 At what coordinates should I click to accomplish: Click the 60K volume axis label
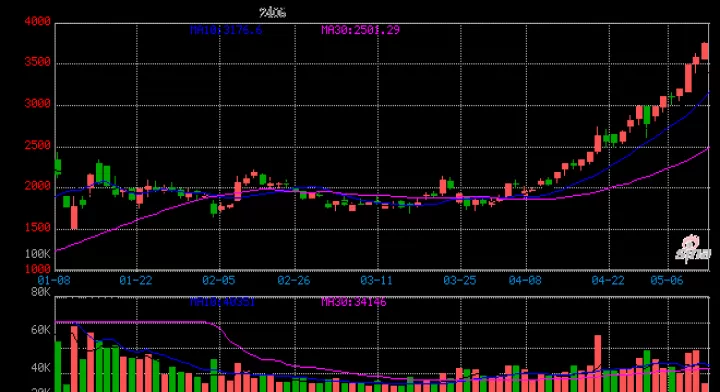pyautogui.click(x=40, y=330)
